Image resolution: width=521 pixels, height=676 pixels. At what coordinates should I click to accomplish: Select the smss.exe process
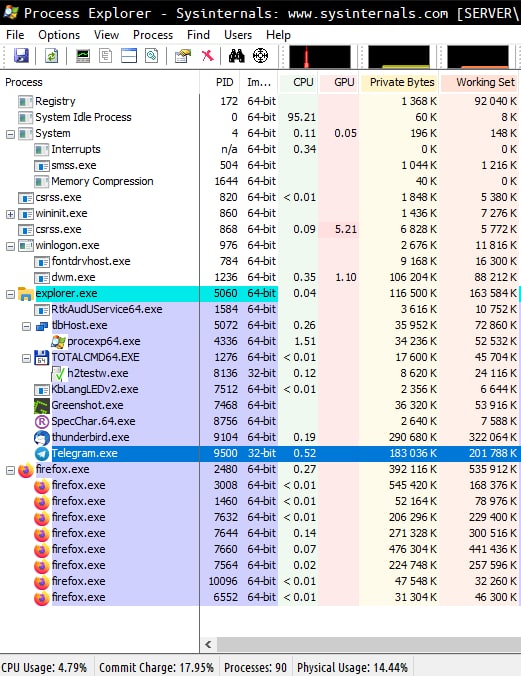click(x=260, y=165)
